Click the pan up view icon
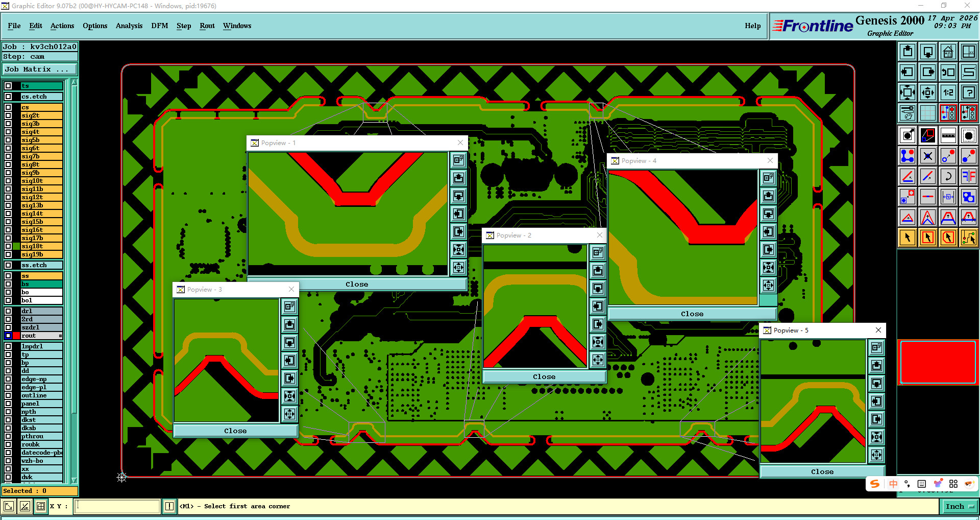The height and width of the screenshot is (520, 980). click(908, 52)
